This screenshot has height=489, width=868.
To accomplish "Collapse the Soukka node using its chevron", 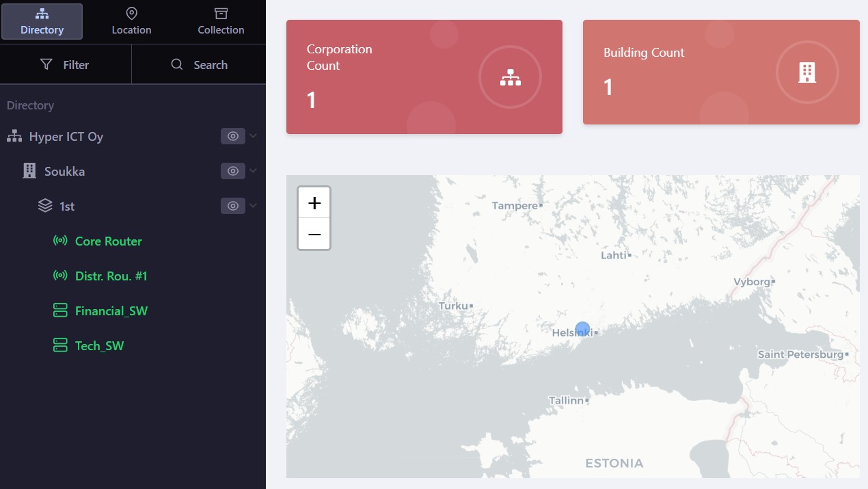I will pyautogui.click(x=252, y=171).
